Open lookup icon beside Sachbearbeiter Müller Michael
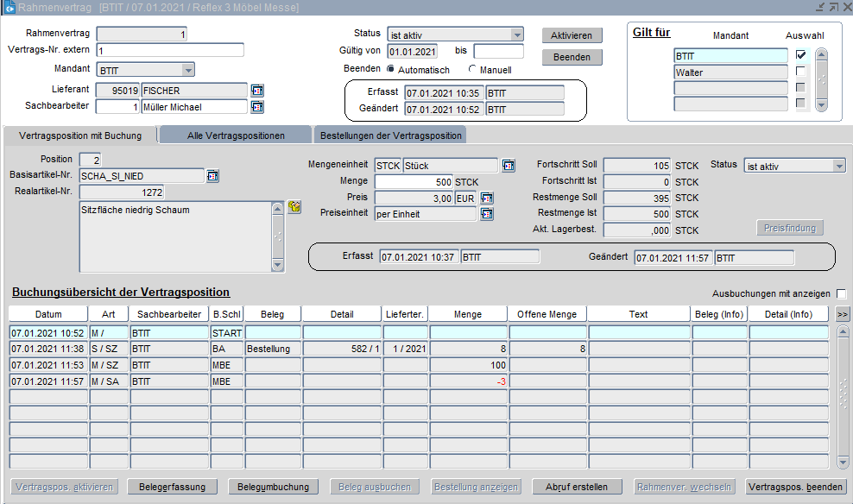 coord(257,107)
